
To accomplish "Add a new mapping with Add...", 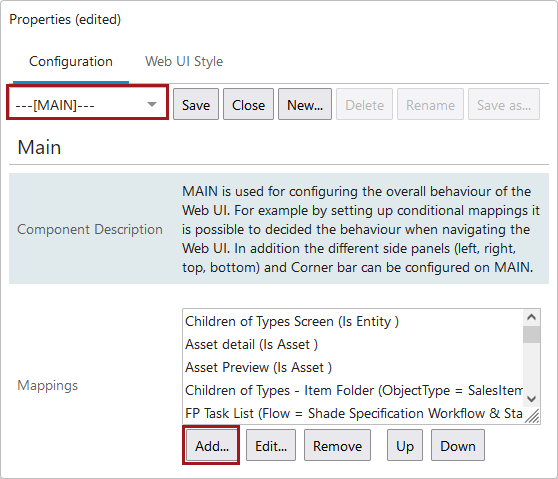I will click(x=212, y=446).
